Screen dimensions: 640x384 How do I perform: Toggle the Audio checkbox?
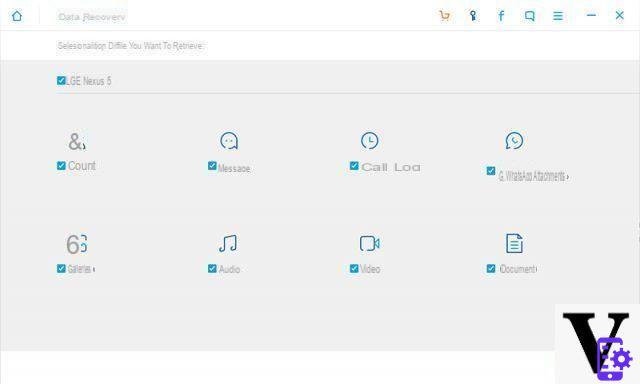pyautogui.click(x=212, y=269)
